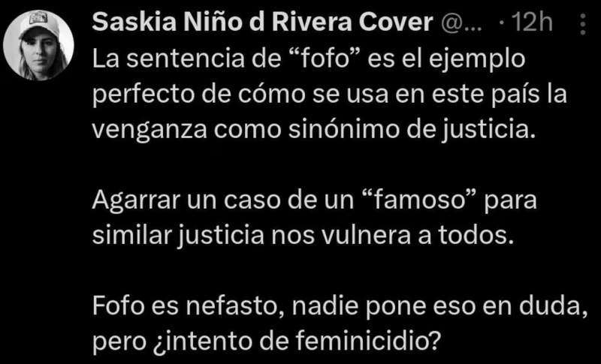Open Saskia's profile picture avatar

pos(38,45)
